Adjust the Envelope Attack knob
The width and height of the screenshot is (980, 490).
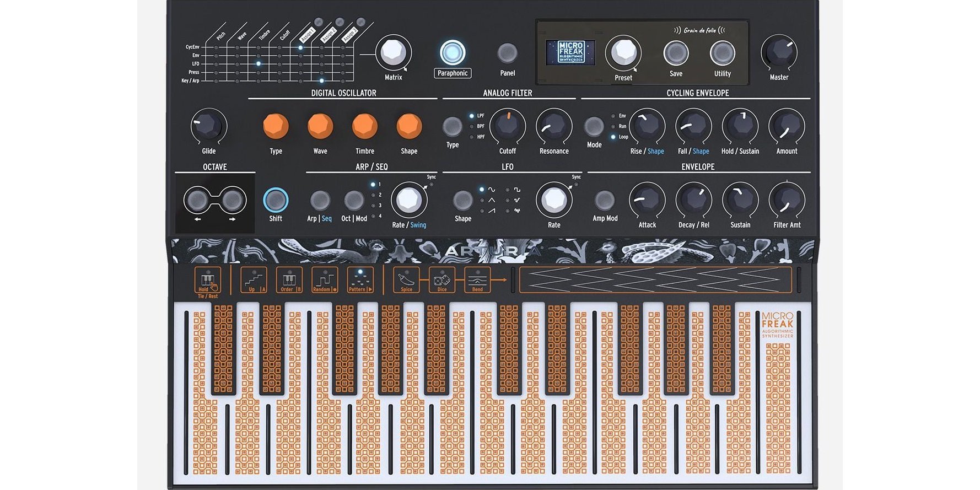coord(647,200)
